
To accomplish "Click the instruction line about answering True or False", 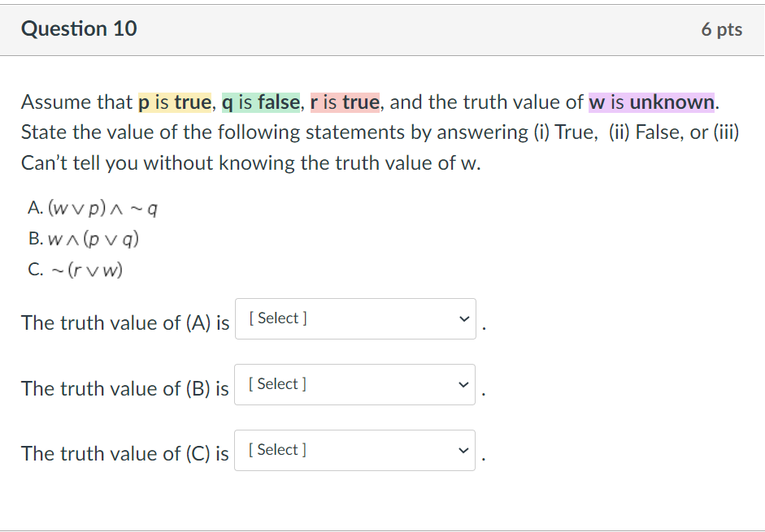I will pos(380,132).
